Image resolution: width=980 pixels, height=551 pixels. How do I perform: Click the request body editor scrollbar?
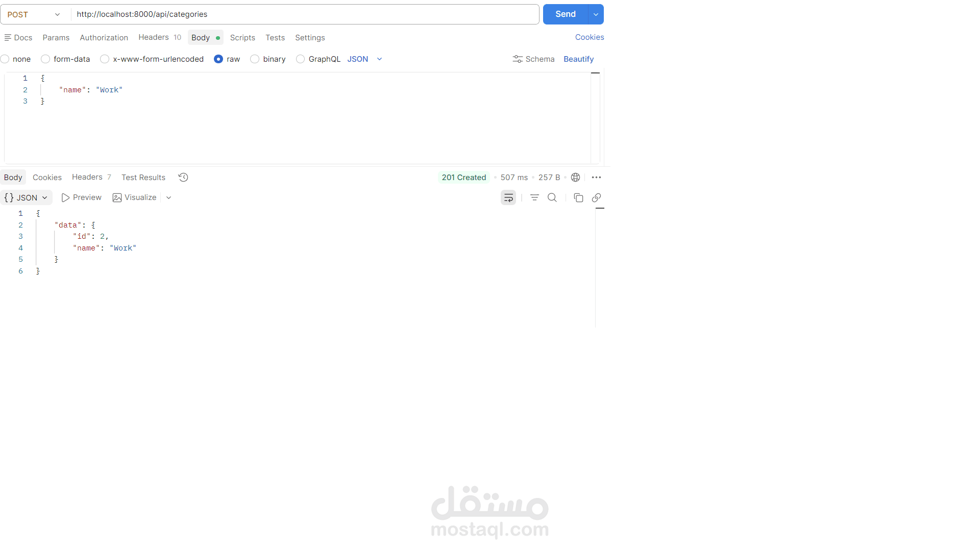[595, 117]
